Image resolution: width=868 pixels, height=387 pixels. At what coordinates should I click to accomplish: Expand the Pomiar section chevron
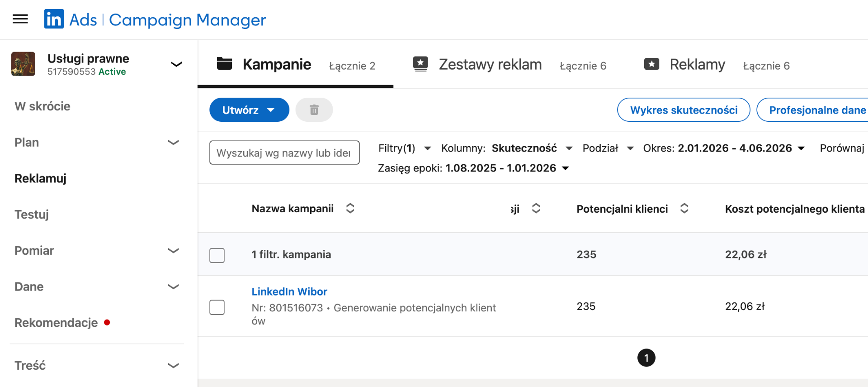pos(174,251)
